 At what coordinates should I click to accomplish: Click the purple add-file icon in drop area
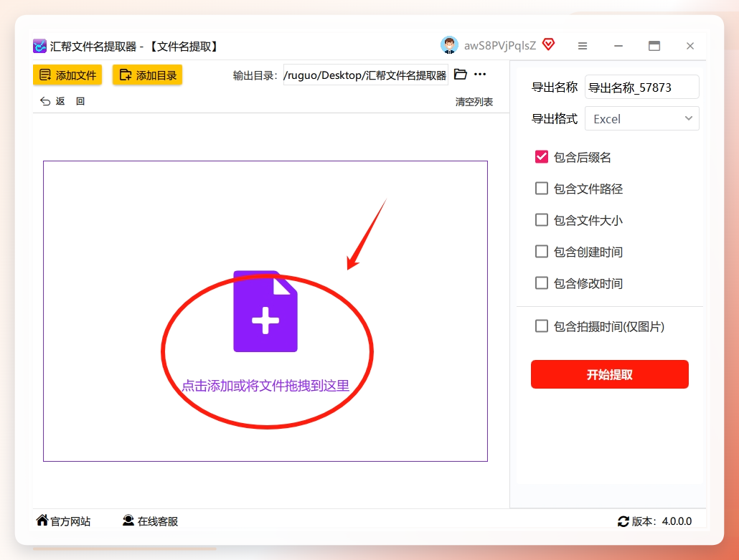265,311
